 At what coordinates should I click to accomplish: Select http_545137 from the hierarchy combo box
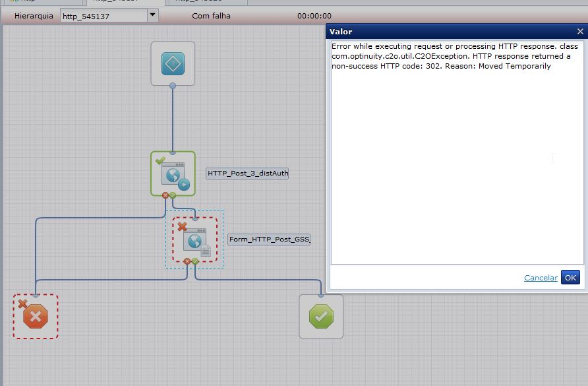(99, 15)
